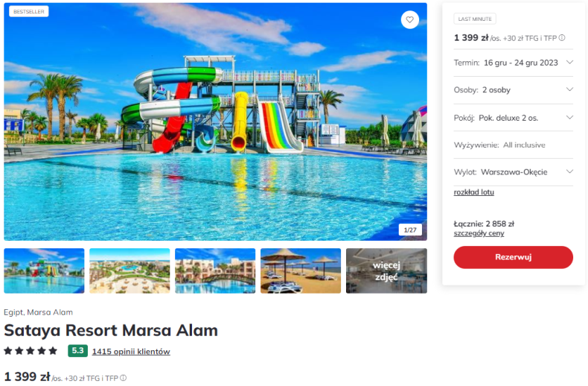The image size is (588, 386).
Task: Add hotel to favorites with heart icon
Action: [x=409, y=20]
